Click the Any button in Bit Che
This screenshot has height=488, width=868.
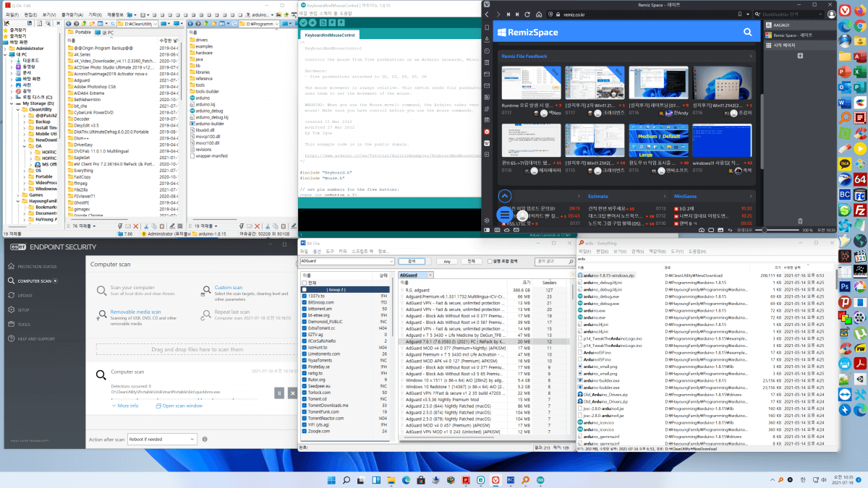(x=447, y=261)
